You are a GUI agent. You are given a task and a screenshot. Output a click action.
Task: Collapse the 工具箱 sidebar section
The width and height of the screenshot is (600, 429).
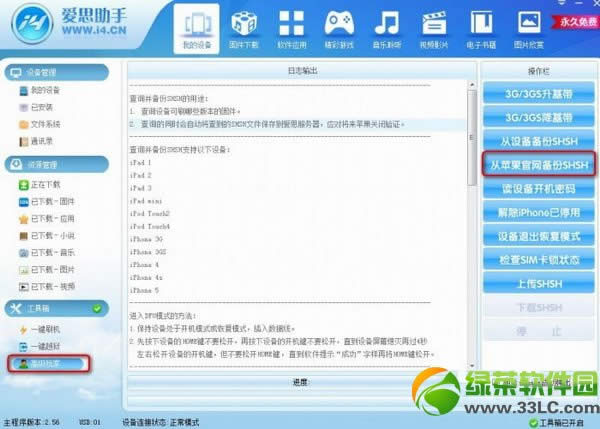(57, 308)
